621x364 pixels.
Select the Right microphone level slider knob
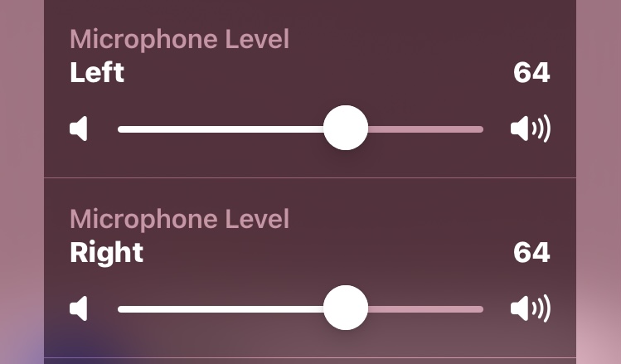tap(346, 308)
